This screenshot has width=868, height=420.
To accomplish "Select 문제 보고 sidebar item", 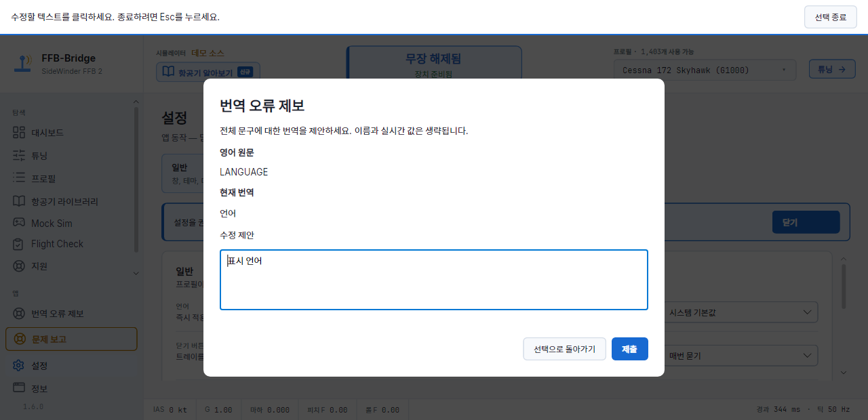I will point(71,339).
